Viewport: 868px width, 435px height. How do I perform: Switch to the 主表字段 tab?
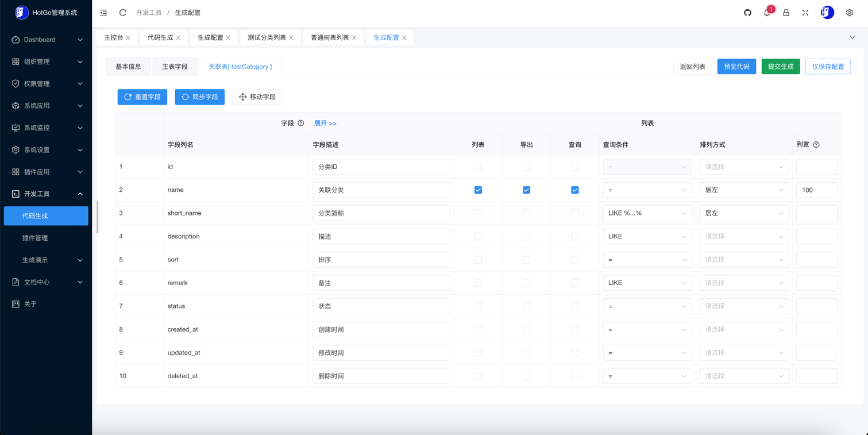175,67
